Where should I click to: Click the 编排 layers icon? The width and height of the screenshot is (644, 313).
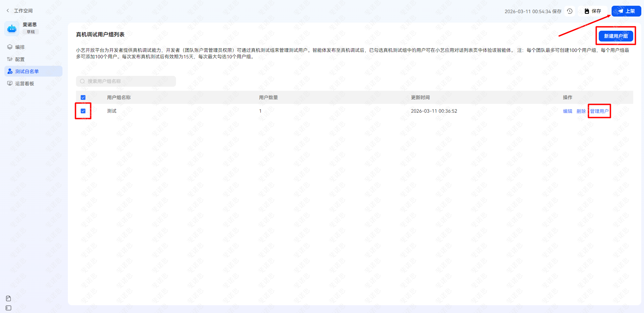coord(10,47)
